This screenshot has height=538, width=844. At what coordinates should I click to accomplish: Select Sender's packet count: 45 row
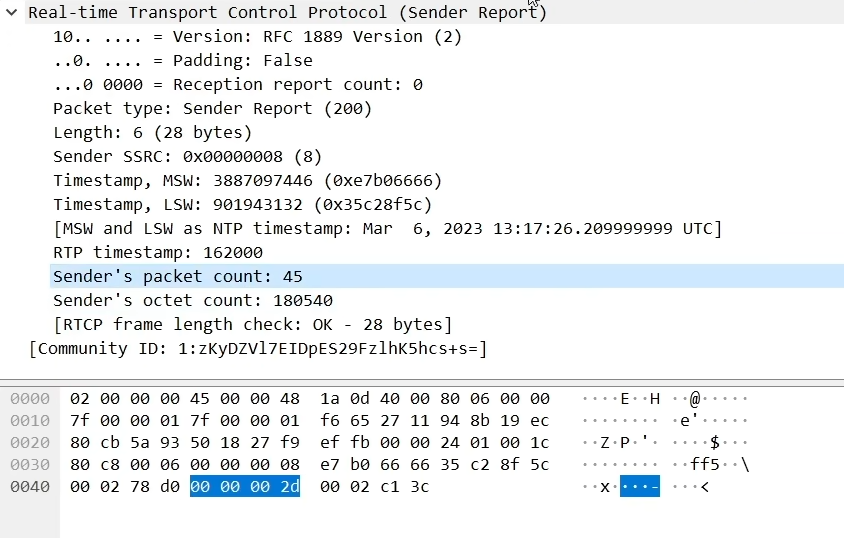point(447,276)
